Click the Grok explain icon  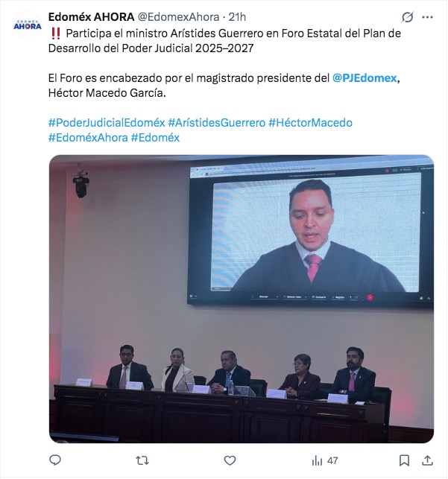(x=407, y=17)
